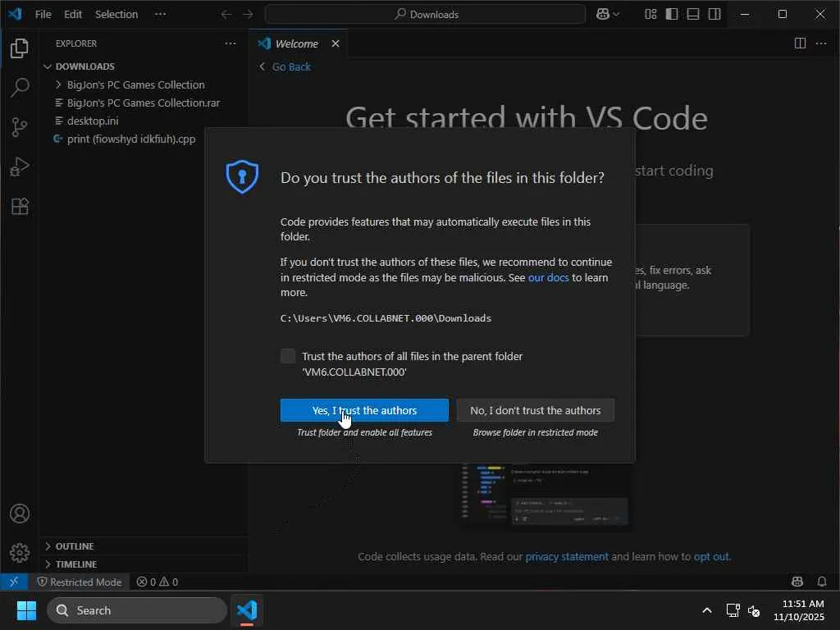
Task: Click the errors and warnings status indicator
Action: pos(157,582)
